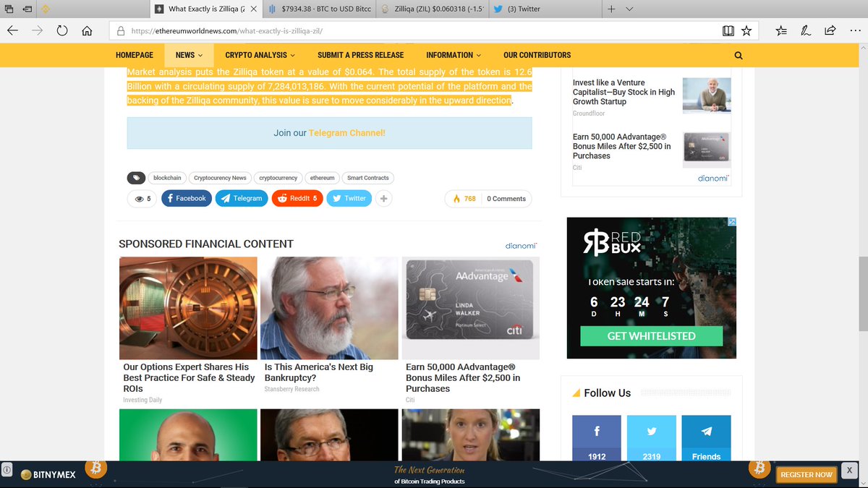The width and height of the screenshot is (868, 488).
Task: Set tabs aside icon
Action: coord(27,9)
